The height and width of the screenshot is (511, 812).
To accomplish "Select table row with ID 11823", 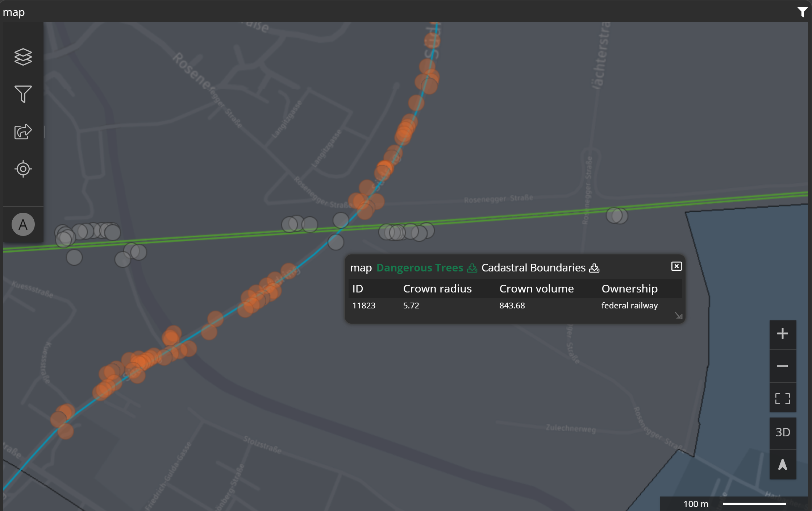I will 364,306.
